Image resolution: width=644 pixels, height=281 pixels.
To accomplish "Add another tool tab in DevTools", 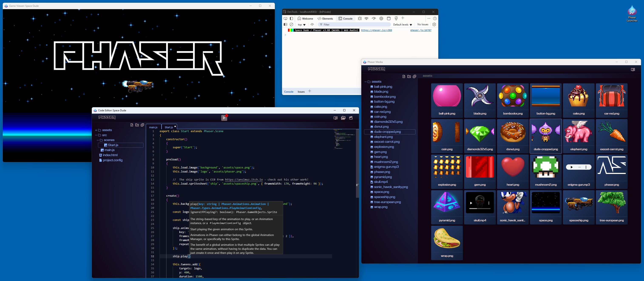I will coord(403,18).
